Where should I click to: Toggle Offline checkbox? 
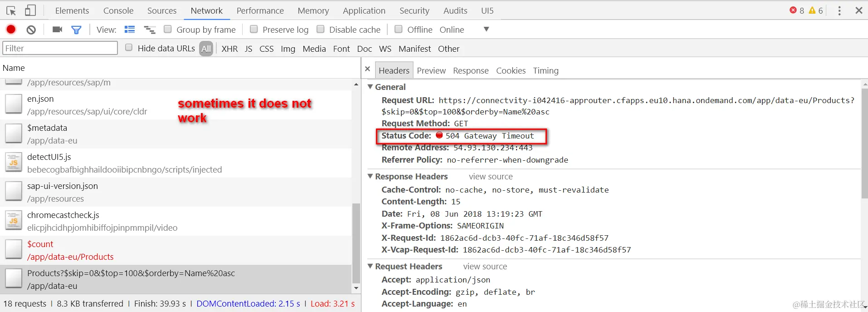[x=399, y=29]
